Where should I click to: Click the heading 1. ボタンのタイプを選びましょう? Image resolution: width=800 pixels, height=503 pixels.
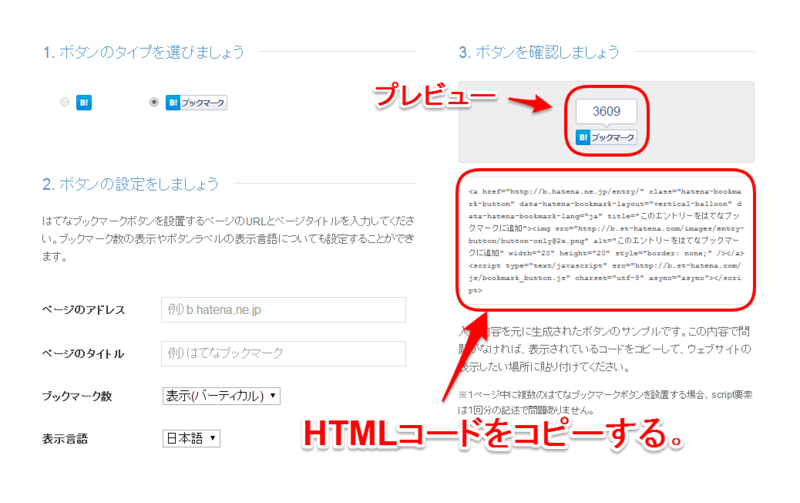[143, 52]
